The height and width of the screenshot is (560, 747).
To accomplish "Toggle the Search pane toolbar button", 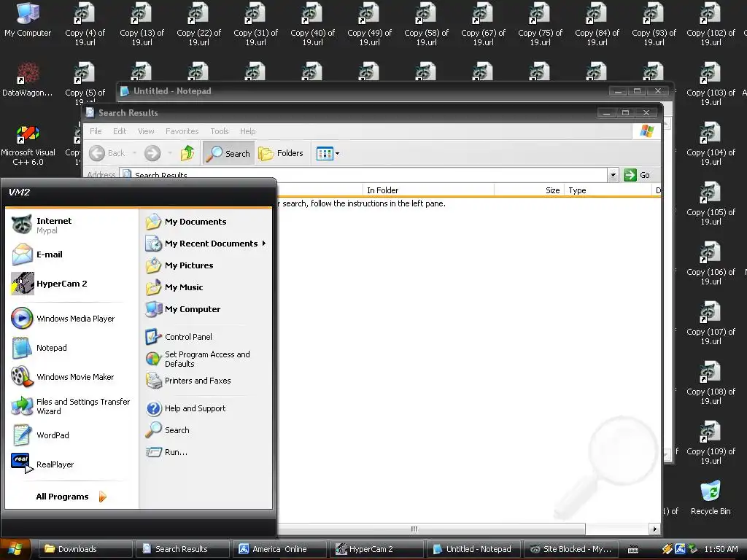I will [228, 153].
